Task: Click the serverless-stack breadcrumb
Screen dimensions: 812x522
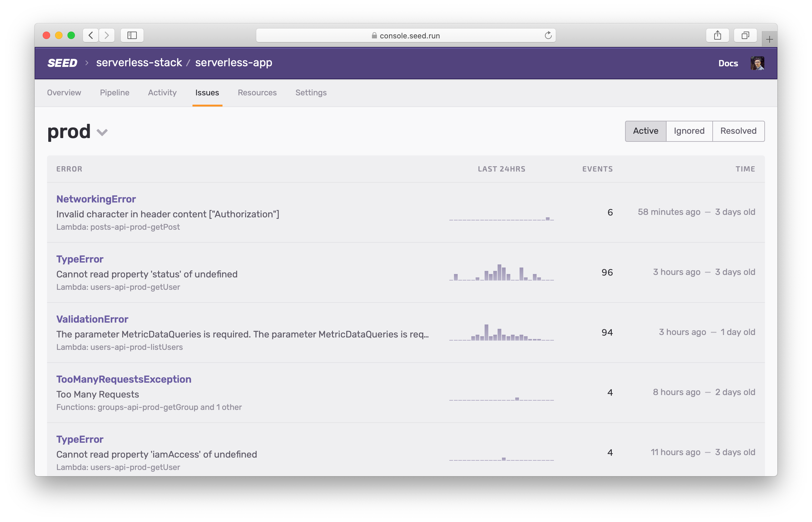Action: pyautogui.click(x=139, y=63)
